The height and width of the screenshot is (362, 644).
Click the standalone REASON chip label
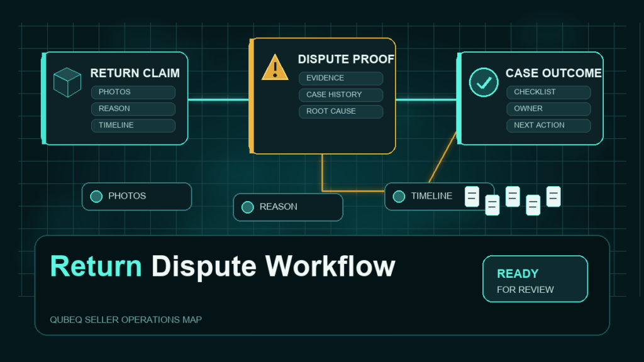point(279,207)
